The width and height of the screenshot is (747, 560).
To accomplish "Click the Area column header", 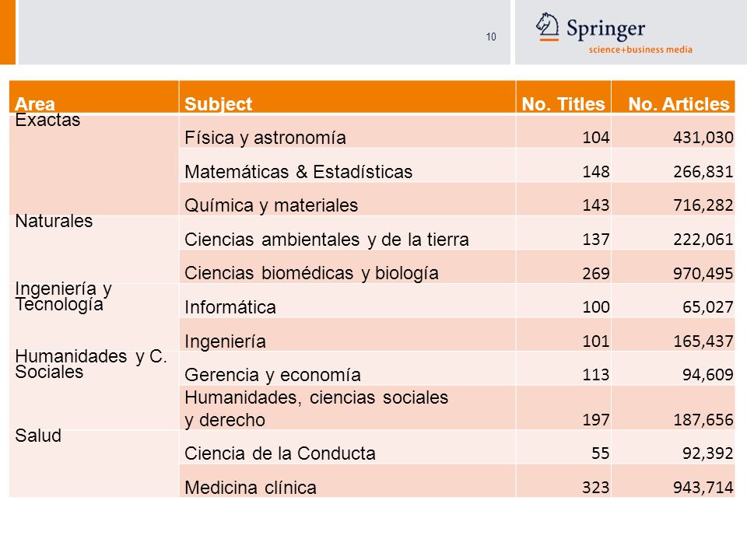I will pos(94,97).
